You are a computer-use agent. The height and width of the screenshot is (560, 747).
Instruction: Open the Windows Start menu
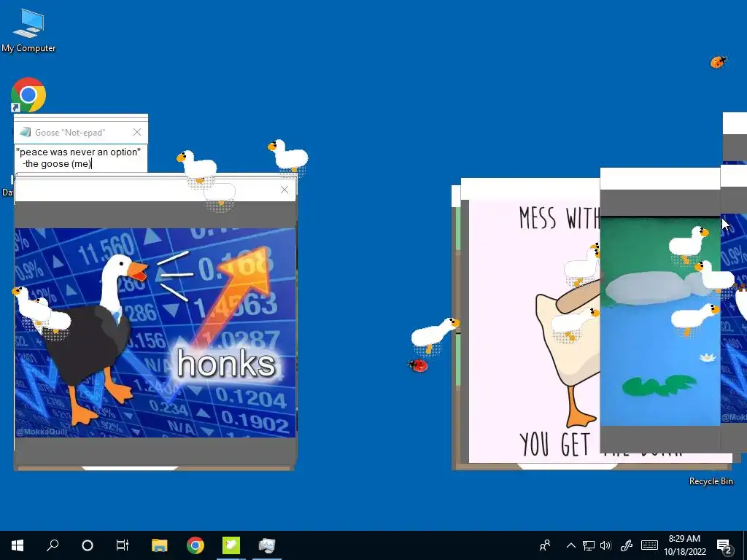(x=18, y=545)
